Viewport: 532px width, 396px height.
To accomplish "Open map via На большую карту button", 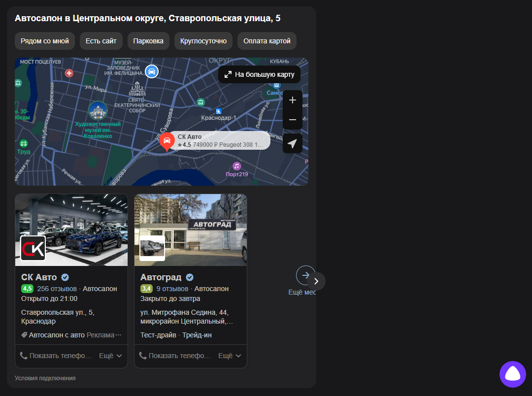I will tap(260, 75).
